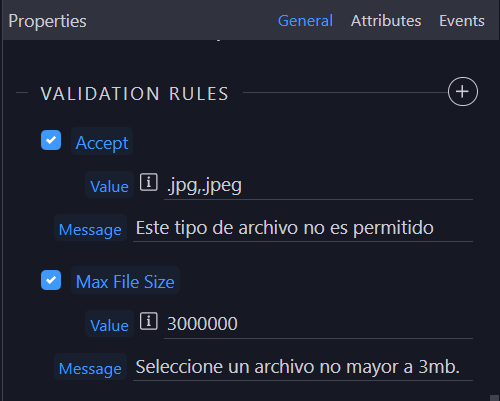Collapse the Validation Rules section dash
Viewport: 500px width, 401px height.
pyautogui.click(x=22, y=93)
